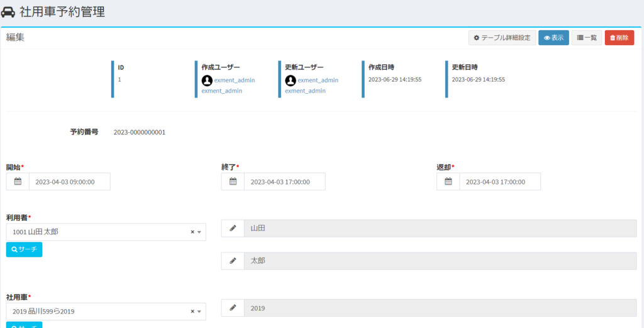Open calendar icon for 終了 field
This screenshot has height=328, width=644.
233,181
